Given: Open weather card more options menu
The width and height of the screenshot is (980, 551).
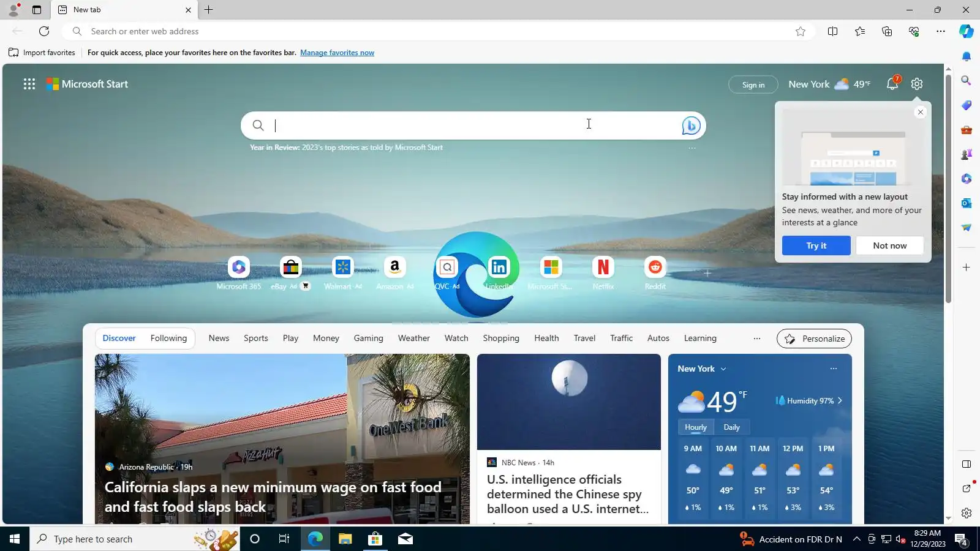Looking at the screenshot, I should [834, 369].
